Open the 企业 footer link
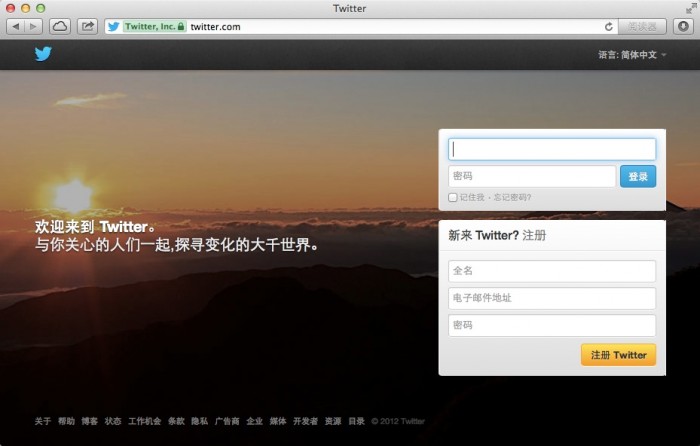 [254, 421]
